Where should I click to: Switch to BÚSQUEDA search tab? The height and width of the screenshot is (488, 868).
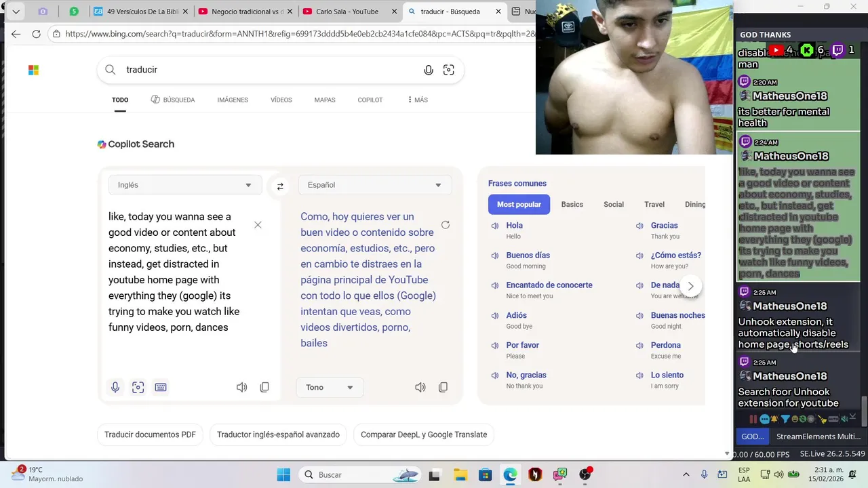click(173, 100)
